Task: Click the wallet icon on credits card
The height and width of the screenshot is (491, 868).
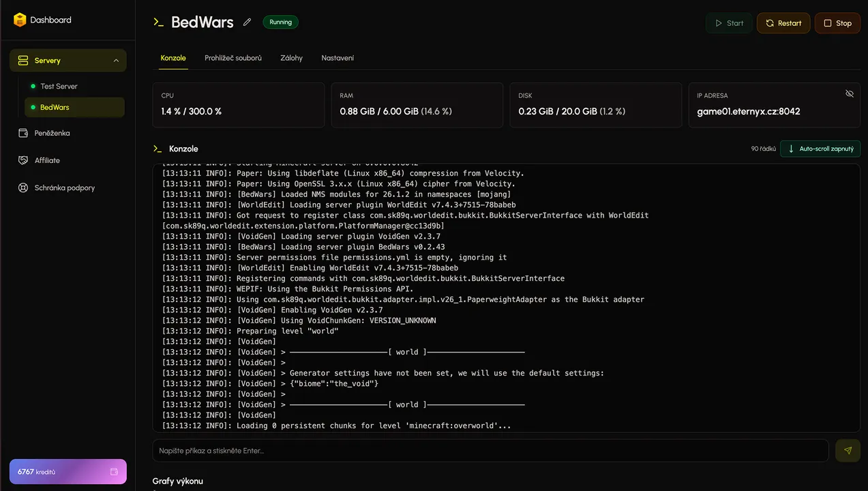Action: (114, 472)
